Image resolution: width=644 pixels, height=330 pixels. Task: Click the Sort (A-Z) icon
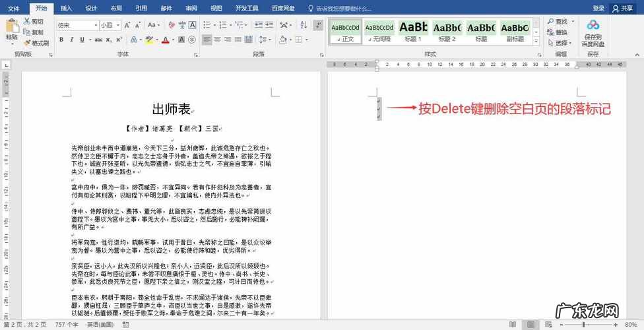(x=304, y=25)
